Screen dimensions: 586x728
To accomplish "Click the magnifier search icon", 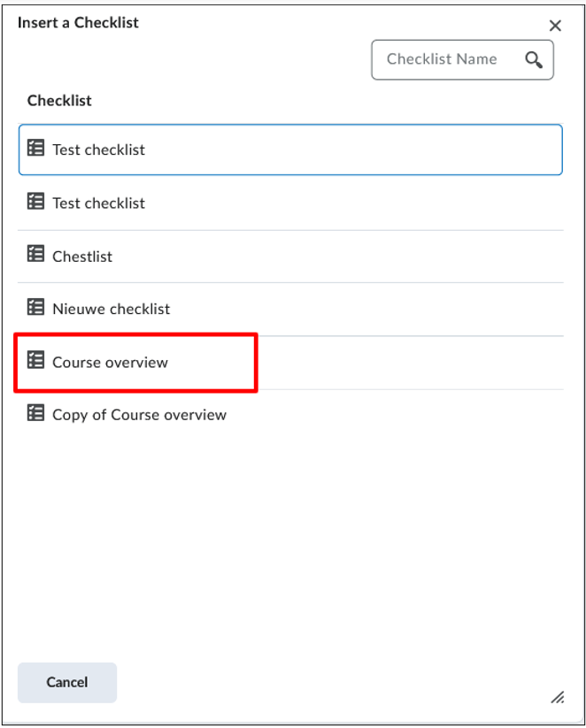I will coord(533,60).
